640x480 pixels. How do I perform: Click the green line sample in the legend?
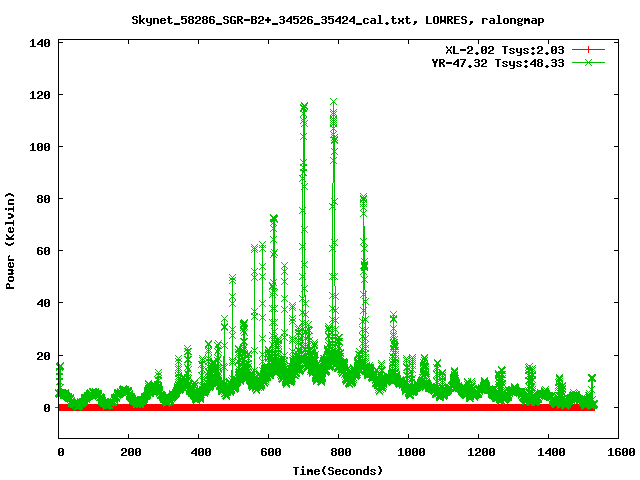pos(588,62)
